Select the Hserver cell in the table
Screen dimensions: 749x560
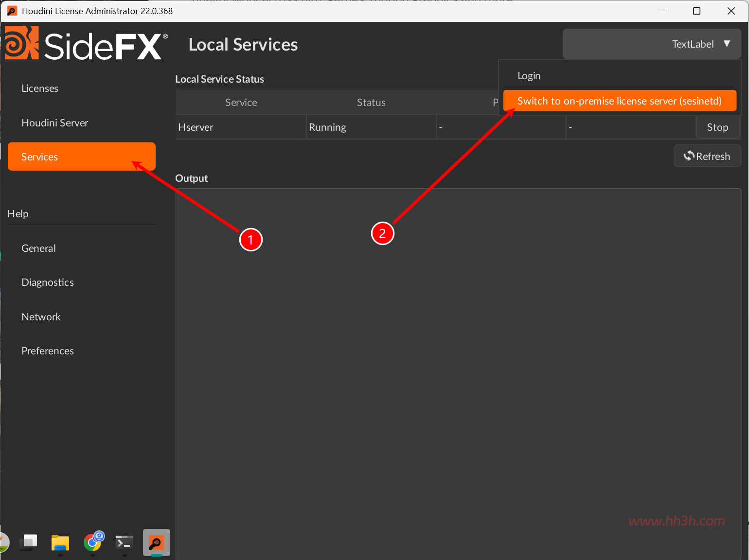click(x=241, y=127)
